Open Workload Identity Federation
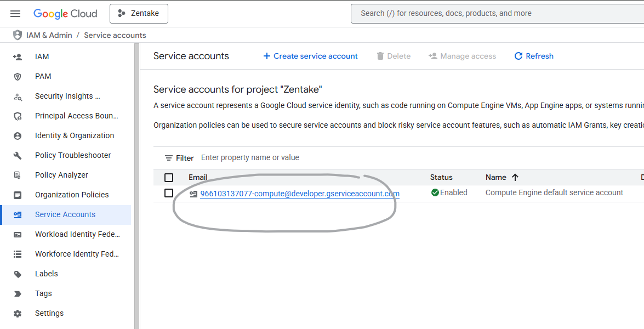Viewport: 644px width, 329px height. coord(78,234)
